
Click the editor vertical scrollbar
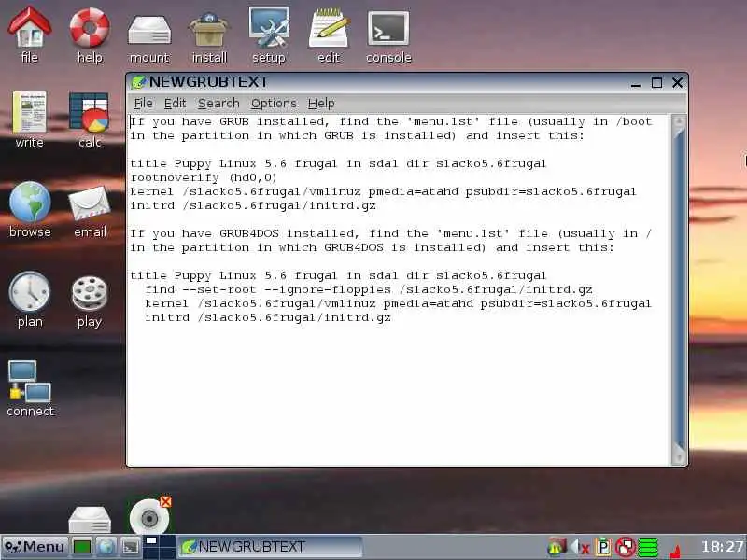coord(679,289)
